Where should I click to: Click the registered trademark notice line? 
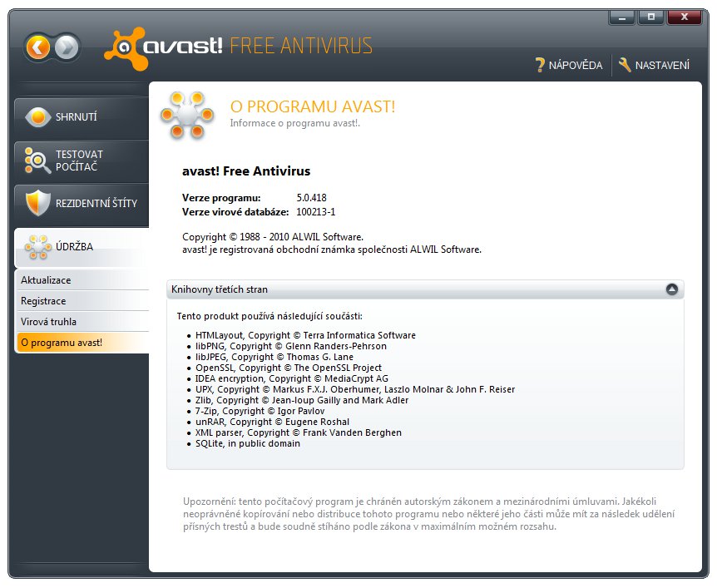tap(332, 250)
